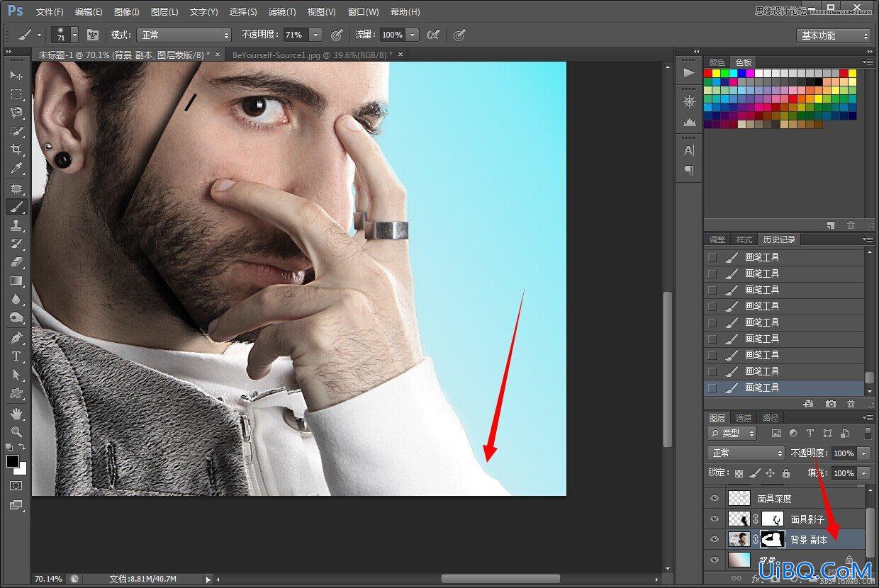Viewport: 879px width, 588px height.
Task: Click zoom percentage field 70.14%
Action: (48, 579)
